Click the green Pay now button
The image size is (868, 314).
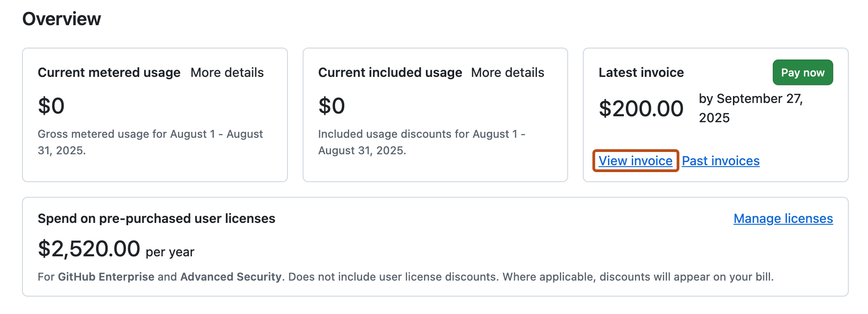(x=803, y=72)
